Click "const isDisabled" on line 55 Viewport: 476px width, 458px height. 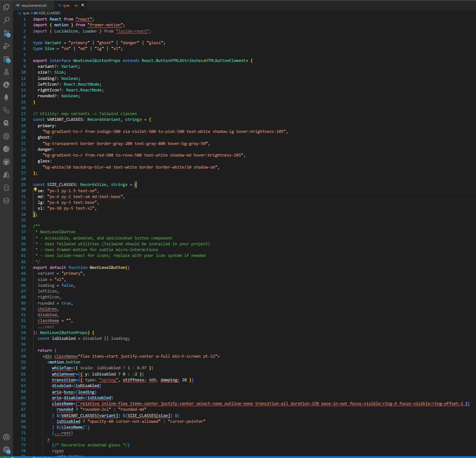coord(57,338)
